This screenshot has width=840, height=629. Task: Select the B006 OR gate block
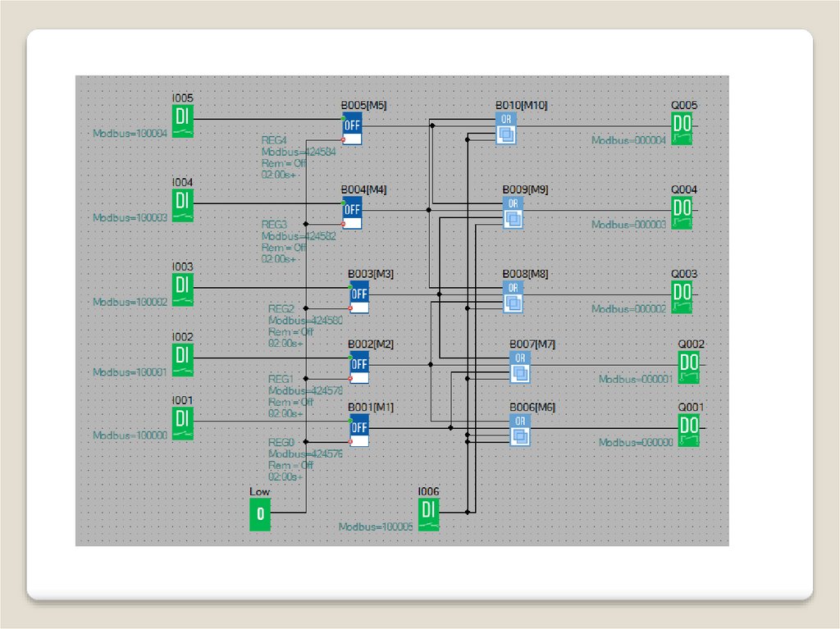(519, 430)
